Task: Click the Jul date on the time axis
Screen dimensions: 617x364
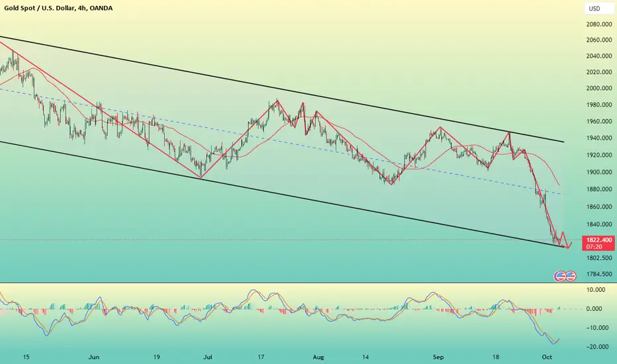Action: click(x=207, y=357)
